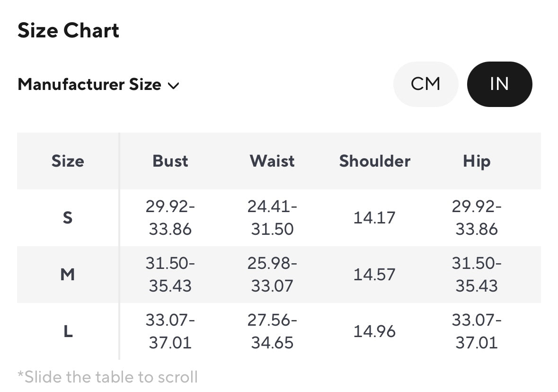Select the IN unit toggle

coord(499,84)
